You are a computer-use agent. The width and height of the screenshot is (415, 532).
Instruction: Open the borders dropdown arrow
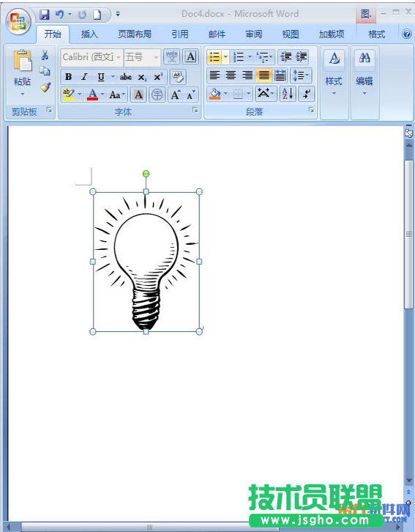pyautogui.click(x=249, y=93)
